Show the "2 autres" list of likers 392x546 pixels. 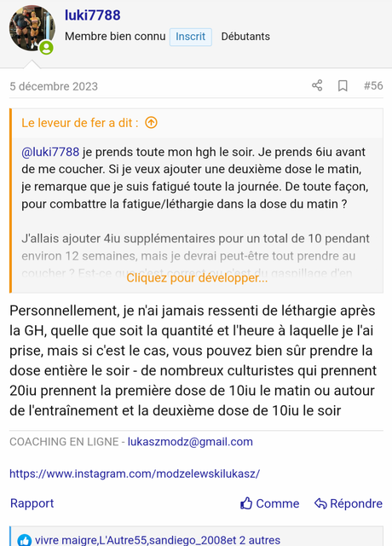(x=259, y=540)
